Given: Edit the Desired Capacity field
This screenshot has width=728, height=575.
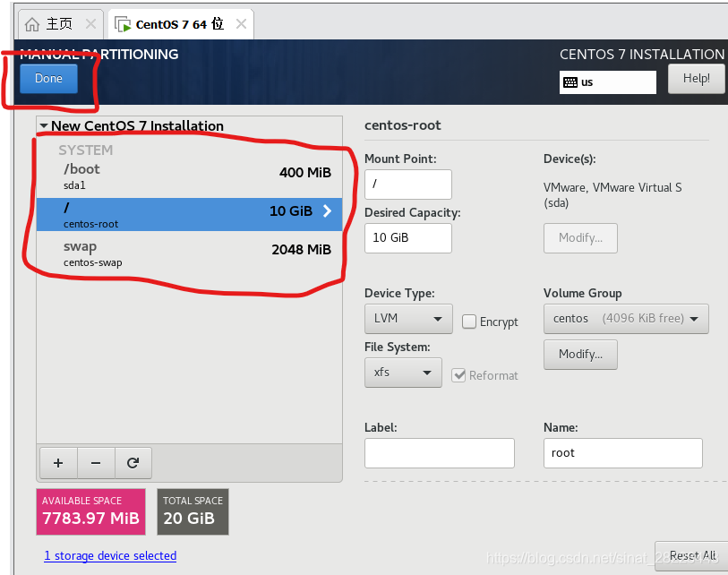Looking at the screenshot, I should tap(408, 238).
